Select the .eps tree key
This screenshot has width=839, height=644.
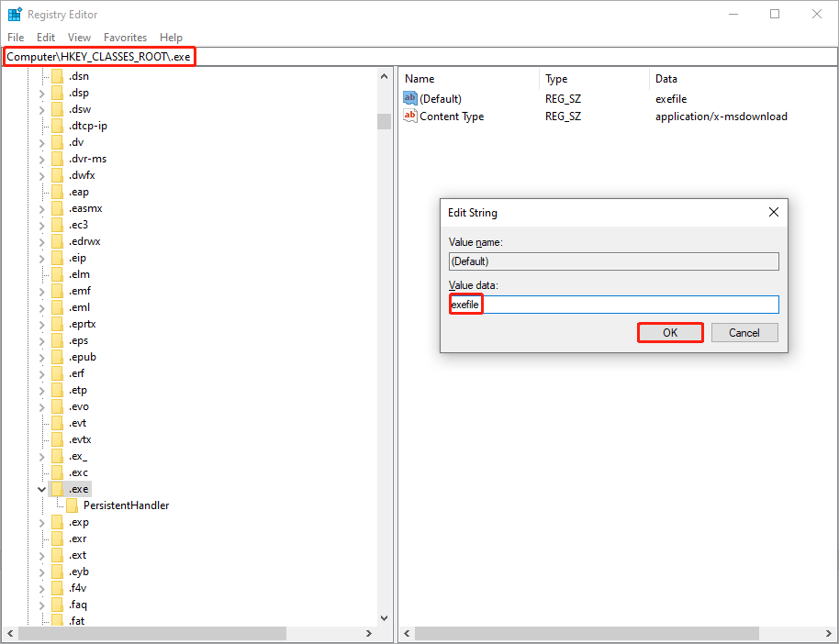tap(79, 340)
